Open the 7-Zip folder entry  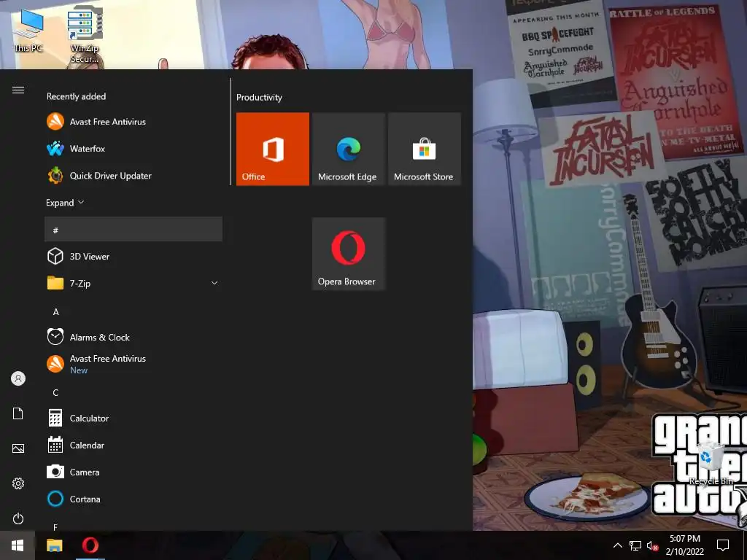click(x=133, y=284)
